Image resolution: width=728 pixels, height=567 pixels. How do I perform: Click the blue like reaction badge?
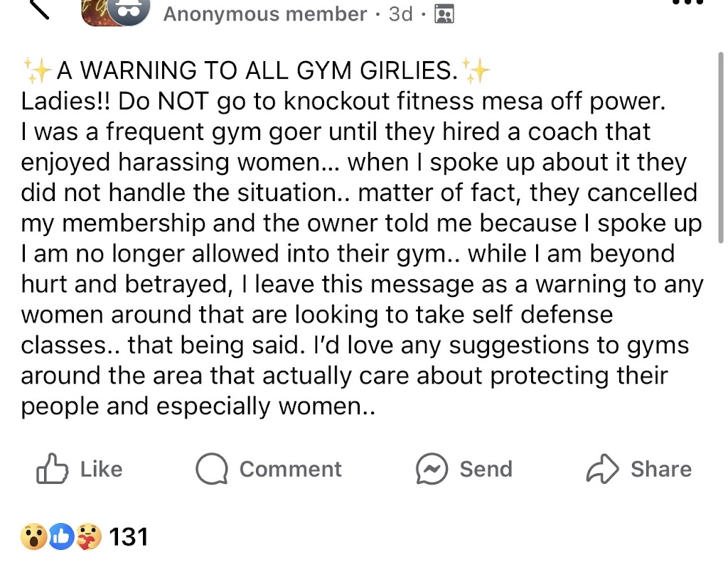coord(61,537)
